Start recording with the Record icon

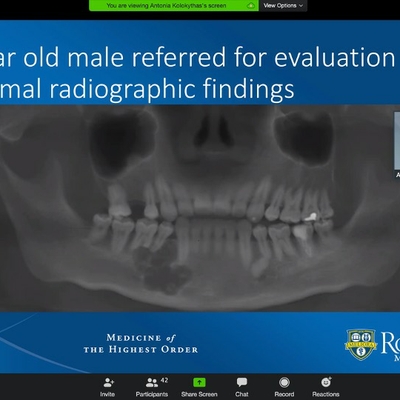[284, 382]
